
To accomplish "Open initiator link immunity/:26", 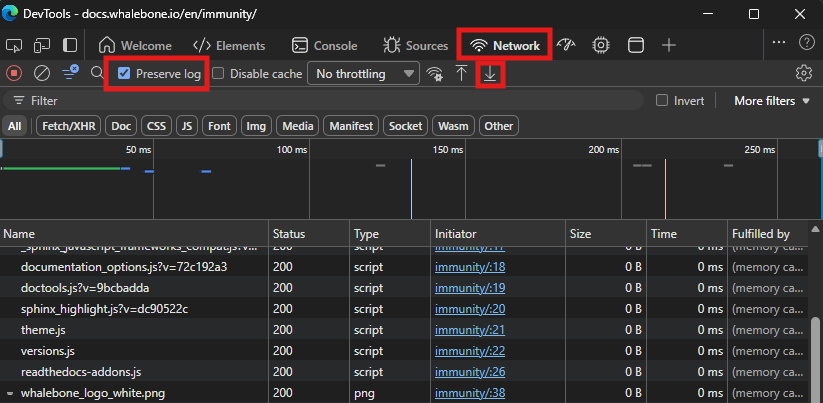I will pyautogui.click(x=470, y=372).
